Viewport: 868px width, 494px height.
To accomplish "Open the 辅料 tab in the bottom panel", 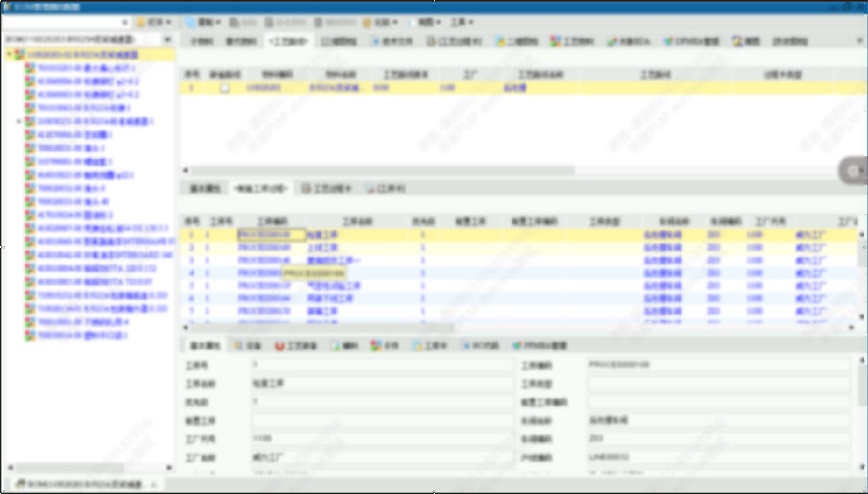I will [x=345, y=345].
